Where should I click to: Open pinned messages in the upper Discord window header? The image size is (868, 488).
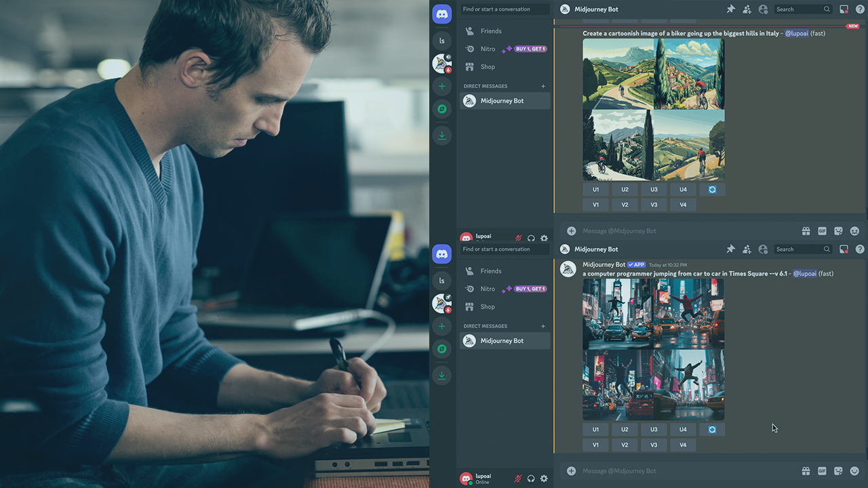[730, 9]
